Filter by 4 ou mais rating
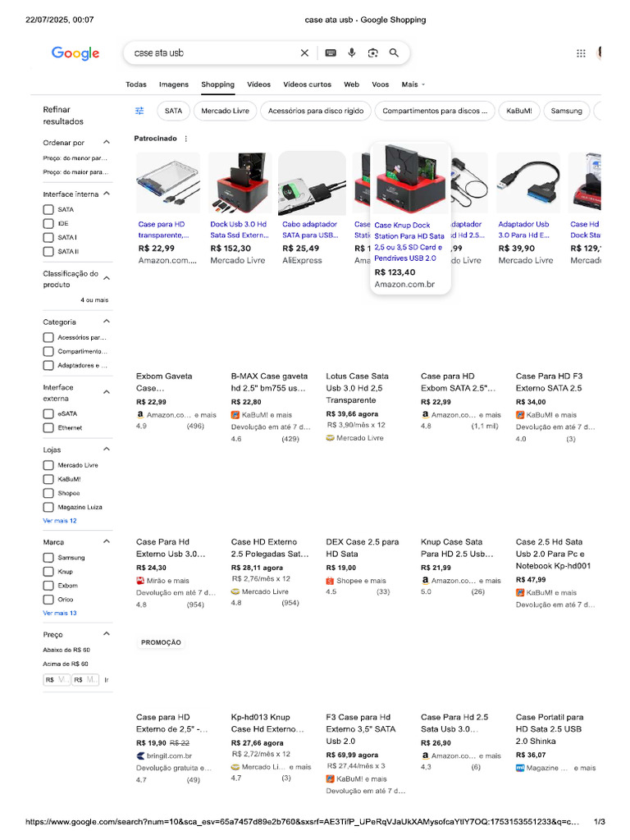Image resolution: width=630 pixels, height=840 pixels. click(x=94, y=300)
